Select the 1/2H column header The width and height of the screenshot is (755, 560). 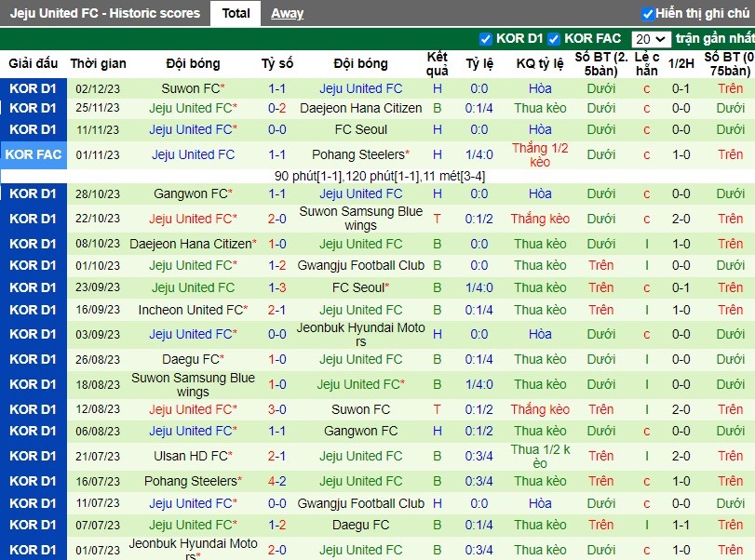(x=681, y=63)
